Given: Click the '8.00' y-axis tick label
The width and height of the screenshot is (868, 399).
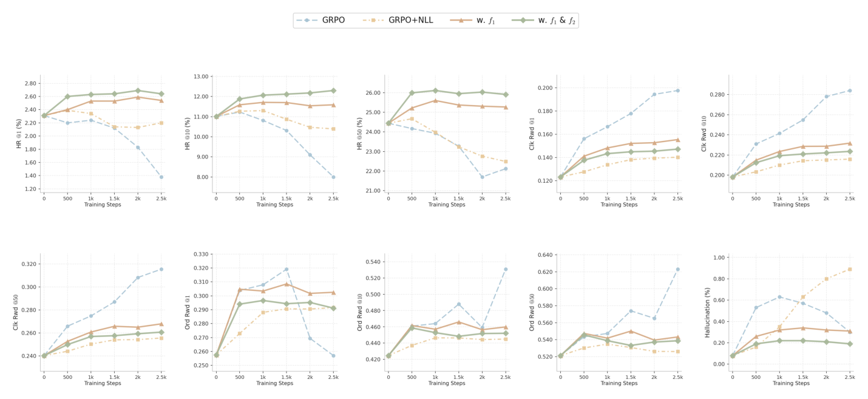Looking at the screenshot, I should 203,177.
